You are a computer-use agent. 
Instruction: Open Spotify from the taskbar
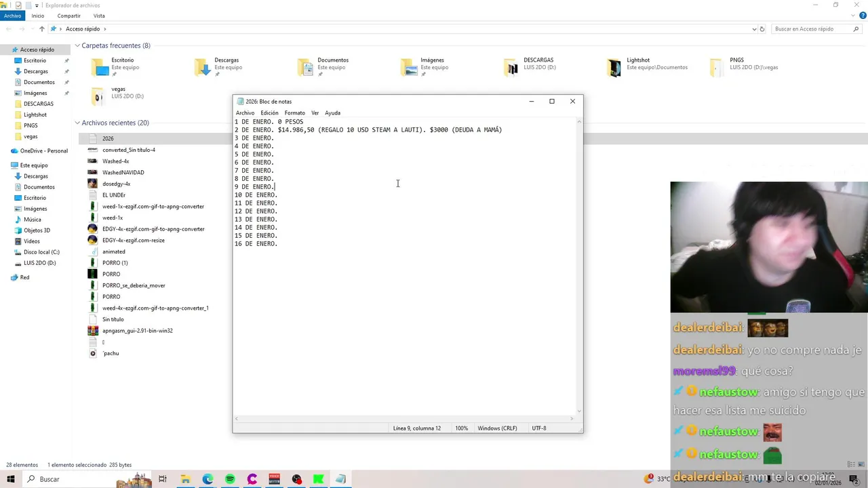tap(230, 479)
